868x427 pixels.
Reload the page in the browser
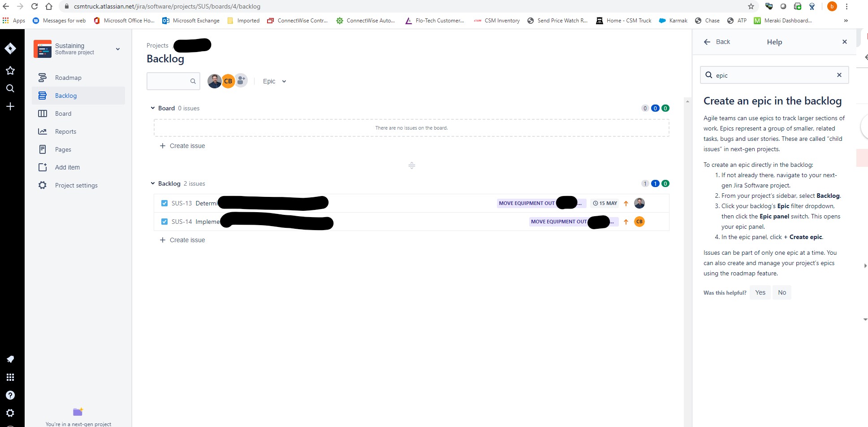coord(35,6)
